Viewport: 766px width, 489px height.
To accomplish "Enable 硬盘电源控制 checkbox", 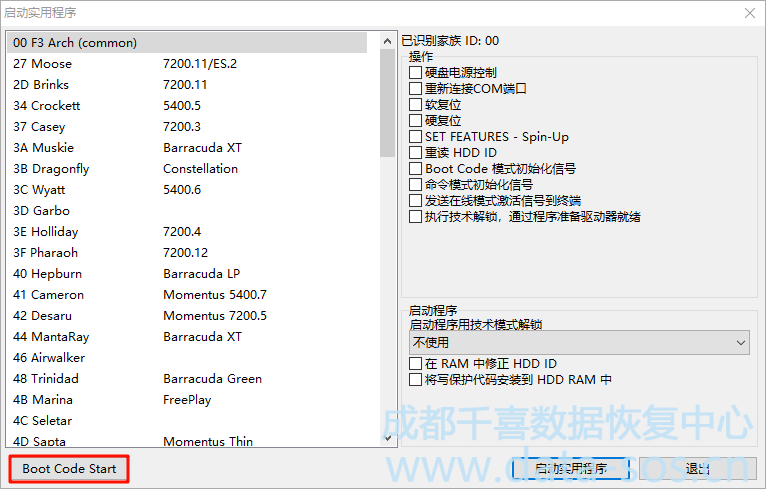I will [x=416, y=73].
